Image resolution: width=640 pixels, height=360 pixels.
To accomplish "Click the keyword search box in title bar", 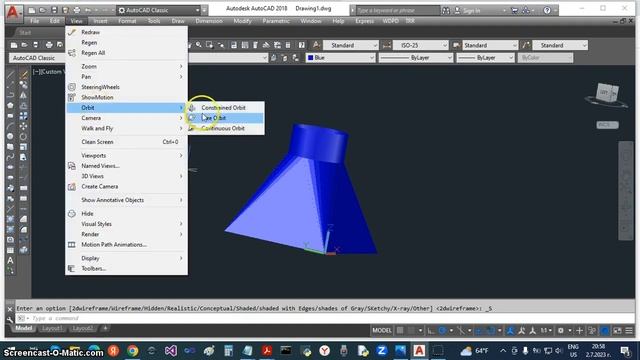I will (x=397, y=10).
